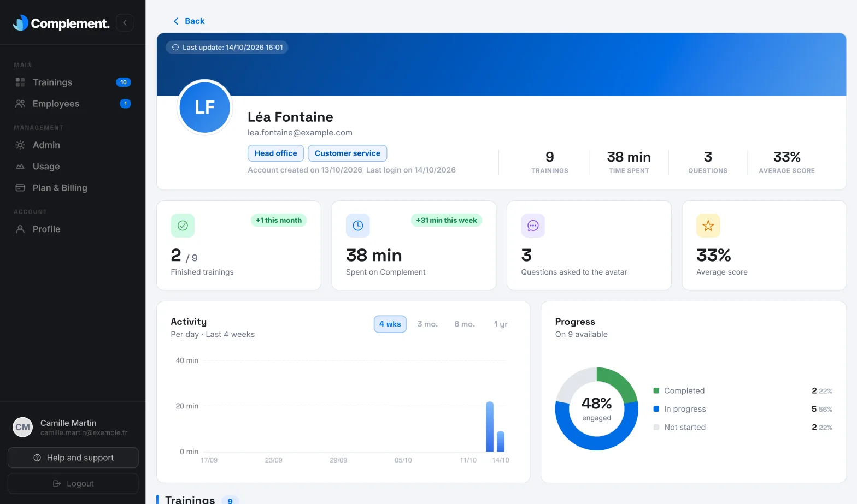The width and height of the screenshot is (857, 504).
Task: Click the Profile person icon
Action: click(20, 229)
